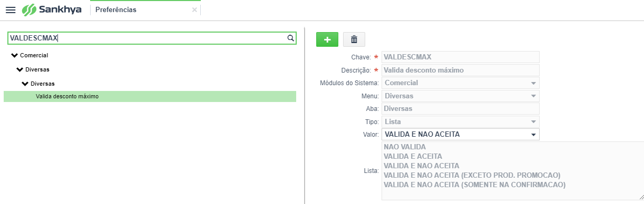Click the Descrição field

461,70
